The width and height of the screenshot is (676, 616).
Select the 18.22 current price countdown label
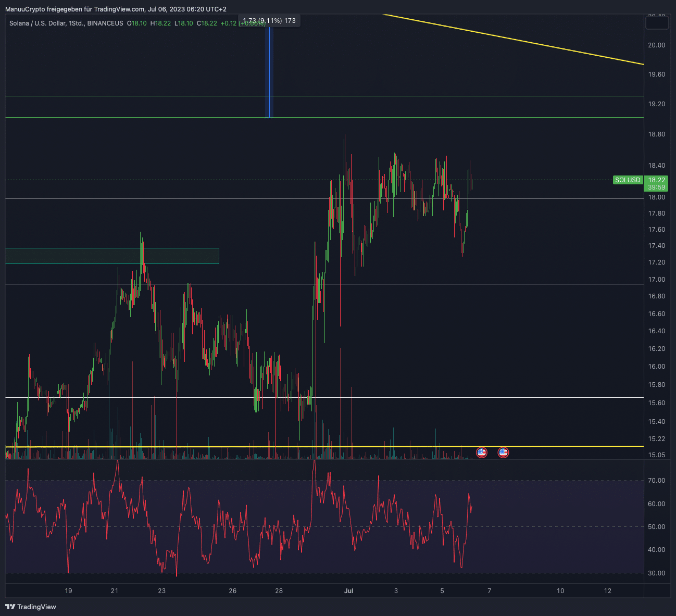(656, 183)
